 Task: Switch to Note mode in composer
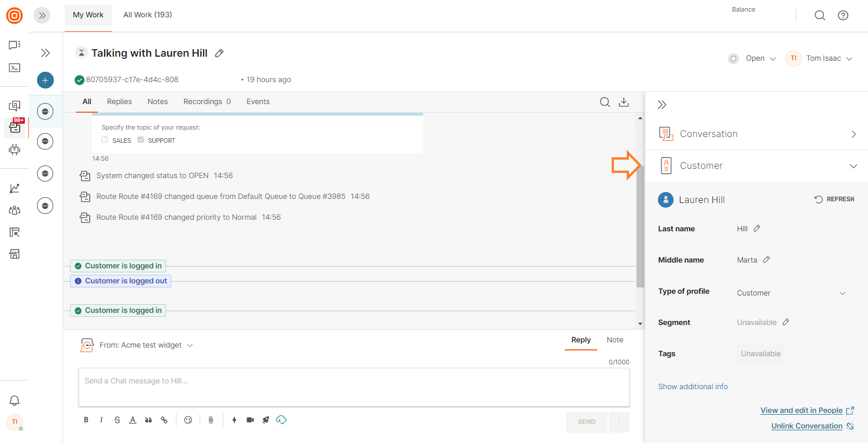(615, 340)
